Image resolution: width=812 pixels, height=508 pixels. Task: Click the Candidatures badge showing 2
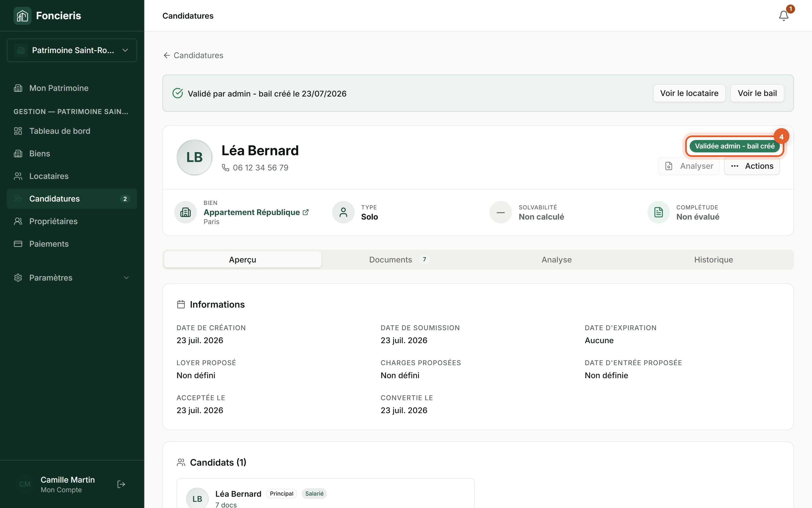125,199
